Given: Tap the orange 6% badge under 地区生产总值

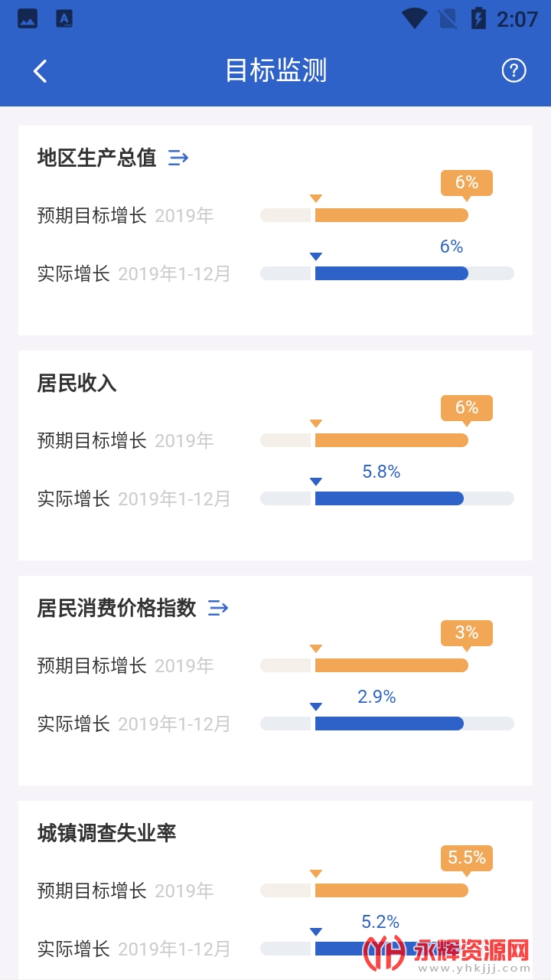Looking at the screenshot, I should point(466,183).
